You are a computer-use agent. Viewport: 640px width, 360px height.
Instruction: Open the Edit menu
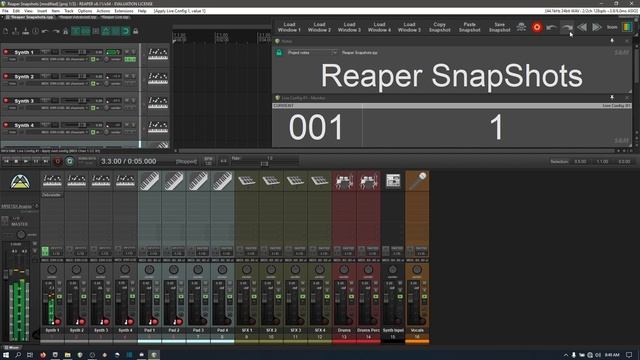pos(16,11)
